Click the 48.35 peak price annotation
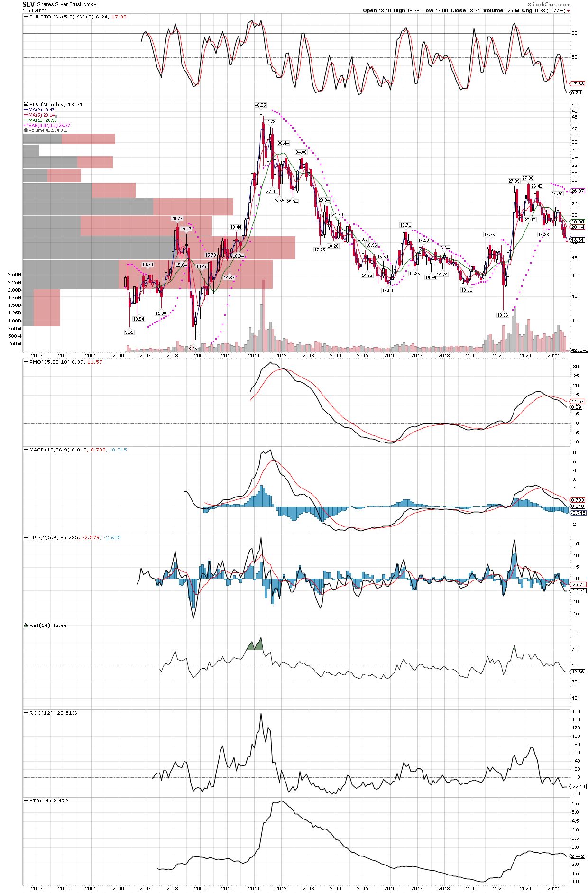 tap(260, 105)
